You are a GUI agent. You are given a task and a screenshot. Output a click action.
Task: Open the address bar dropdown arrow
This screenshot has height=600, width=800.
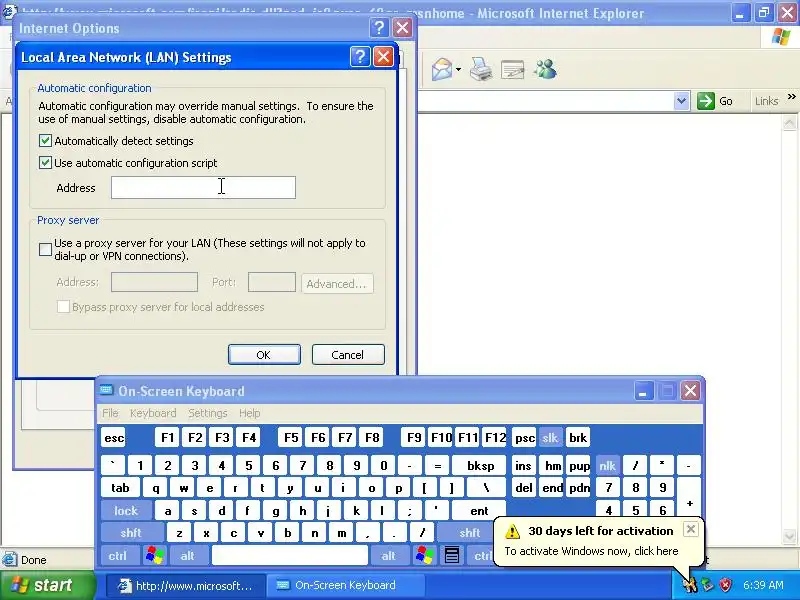coord(681,101)
